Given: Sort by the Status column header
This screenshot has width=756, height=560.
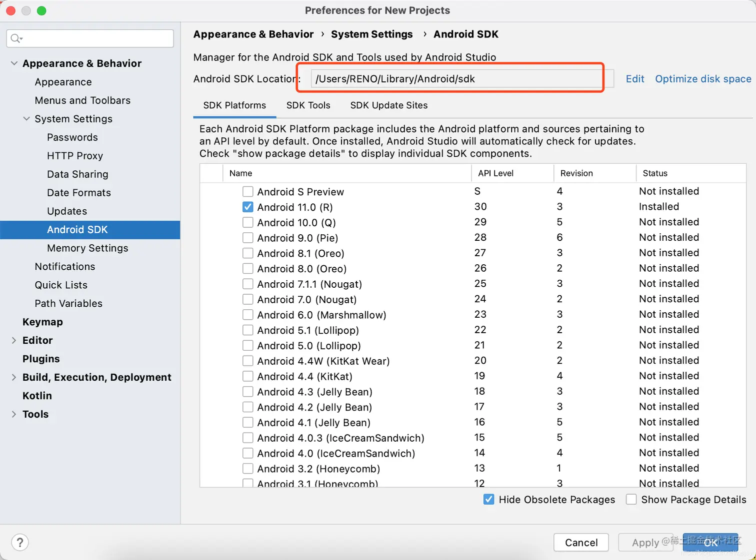Looking at the screenshot, I should point(691,173).
